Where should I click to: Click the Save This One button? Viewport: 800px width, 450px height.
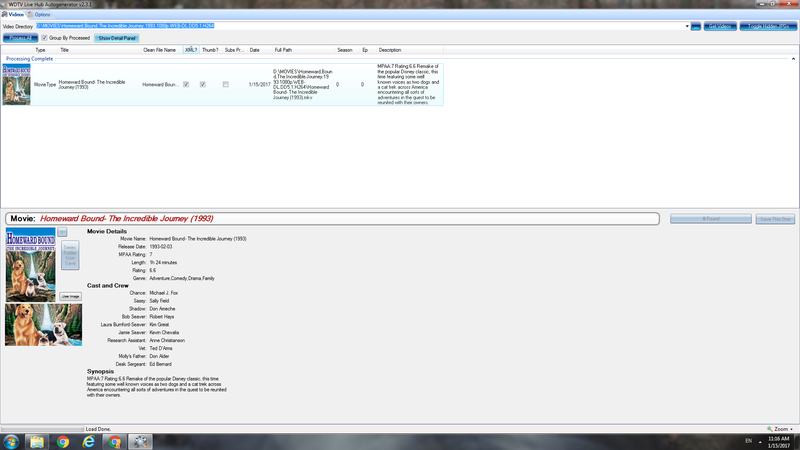pyautogui.click(x=775, y=219)
